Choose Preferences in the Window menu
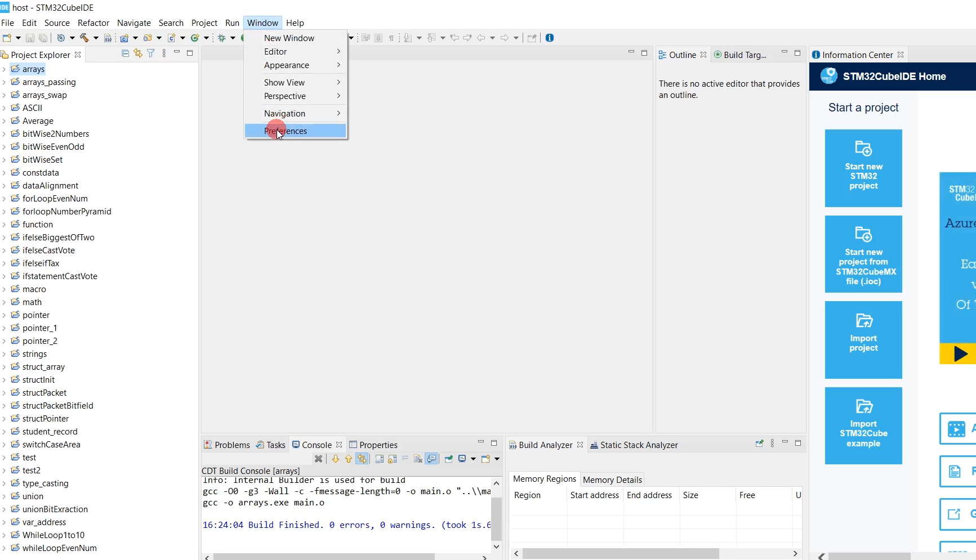 click(x=296, y=131)
